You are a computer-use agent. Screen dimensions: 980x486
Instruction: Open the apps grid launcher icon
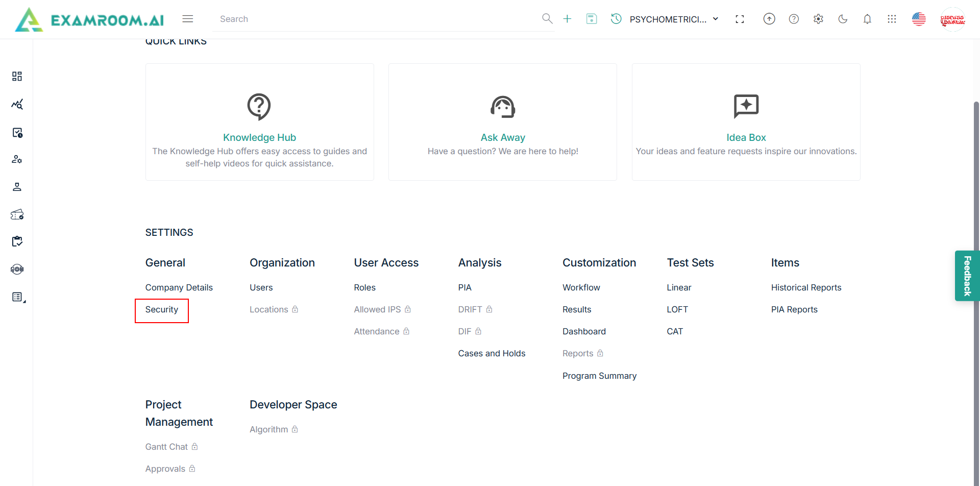tap(892, 19)
